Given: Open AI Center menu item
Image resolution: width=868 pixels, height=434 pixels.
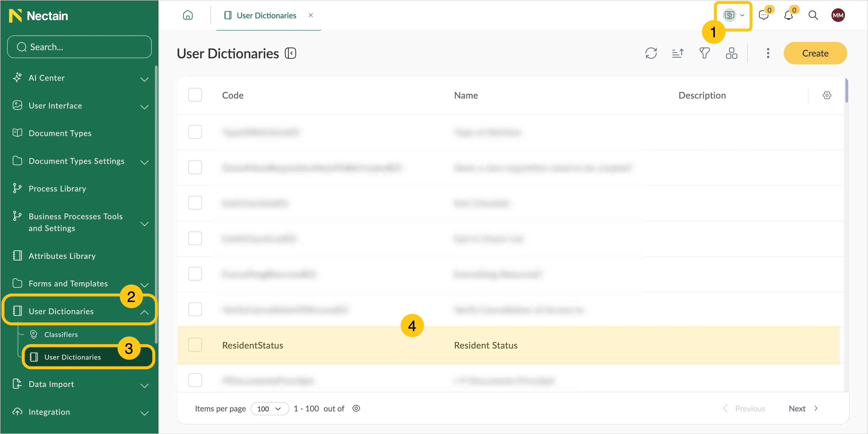Looking at the screenshot, I should pos(47,78).
